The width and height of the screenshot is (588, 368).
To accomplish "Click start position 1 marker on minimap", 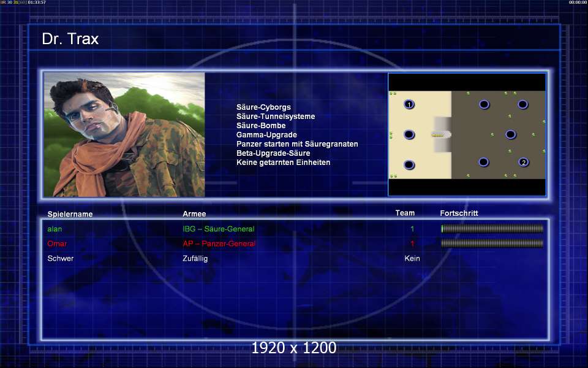I will 409,104.
